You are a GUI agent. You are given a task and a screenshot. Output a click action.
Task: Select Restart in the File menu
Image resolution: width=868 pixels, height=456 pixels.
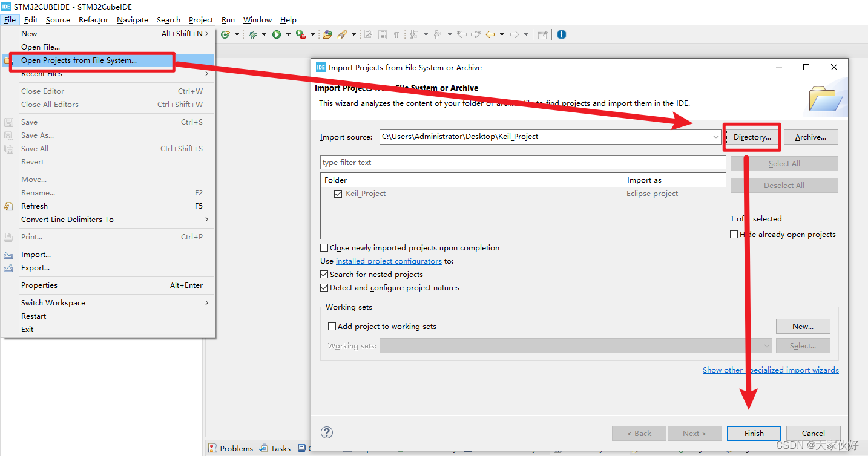(108, 316)
